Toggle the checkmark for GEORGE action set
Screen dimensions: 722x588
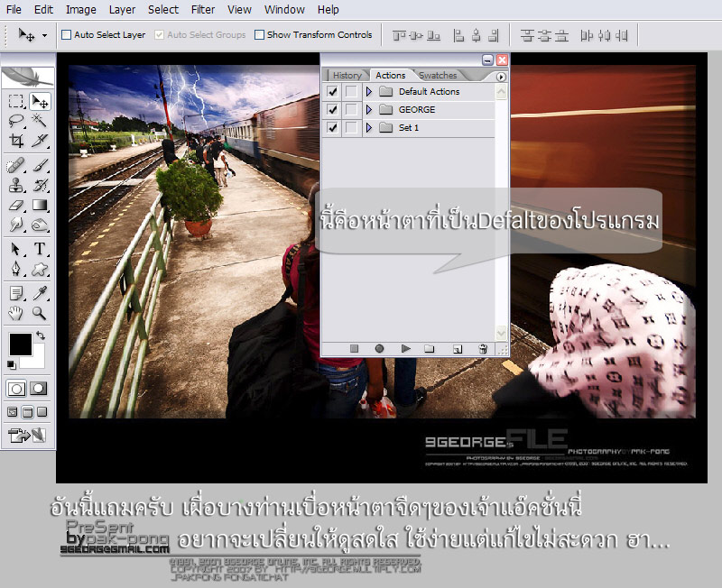click(x=332, y=109)
